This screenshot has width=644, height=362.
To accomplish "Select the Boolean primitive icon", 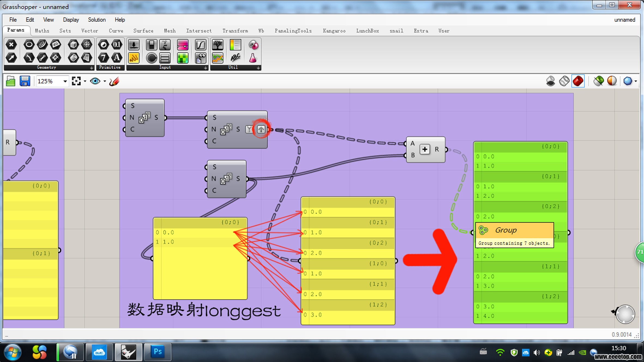I will point(103,45).
